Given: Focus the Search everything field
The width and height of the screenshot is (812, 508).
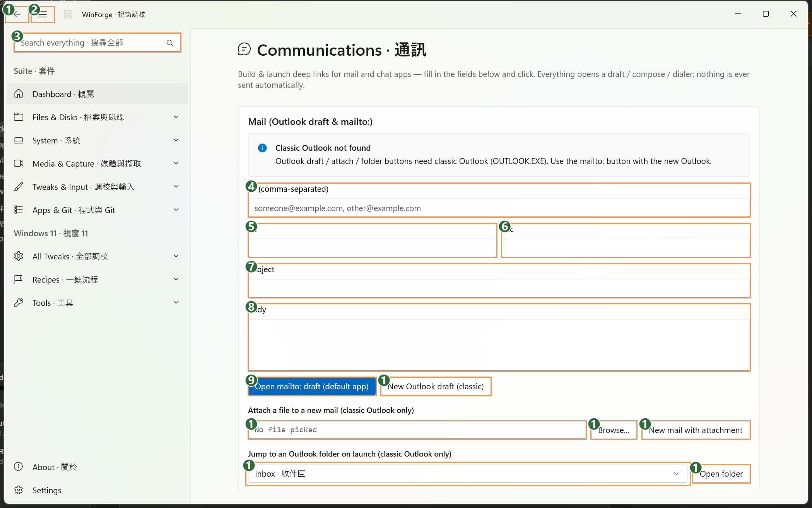Looking at the screenshot, I should [97, 43].
